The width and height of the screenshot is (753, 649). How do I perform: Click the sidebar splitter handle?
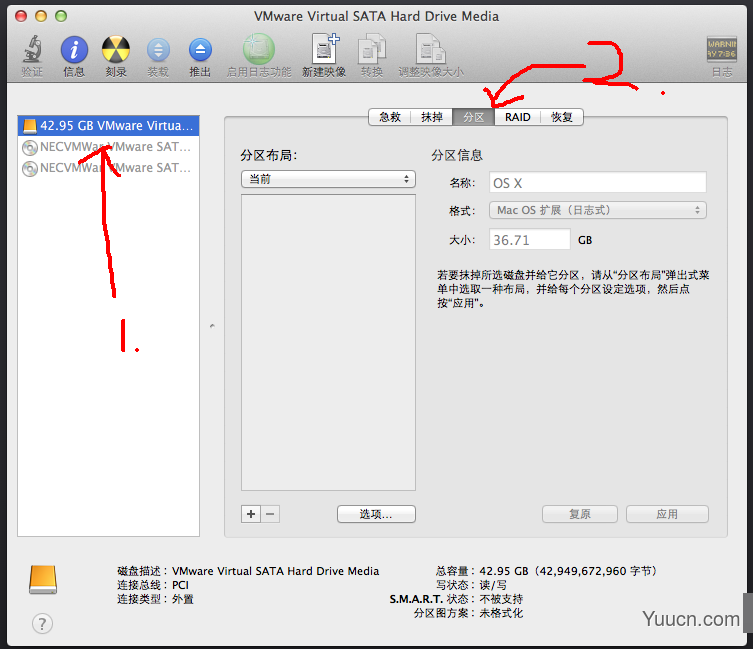(212, 326)
